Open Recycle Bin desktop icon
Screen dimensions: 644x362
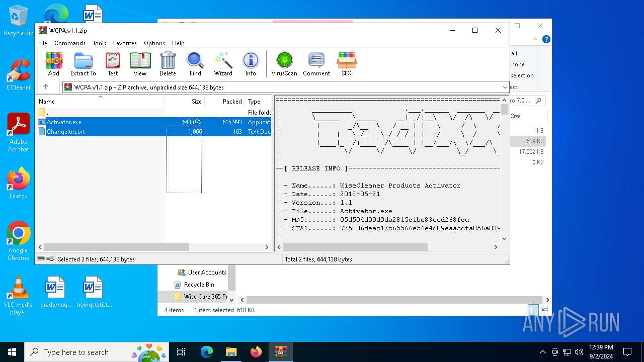tap(18, 21)
